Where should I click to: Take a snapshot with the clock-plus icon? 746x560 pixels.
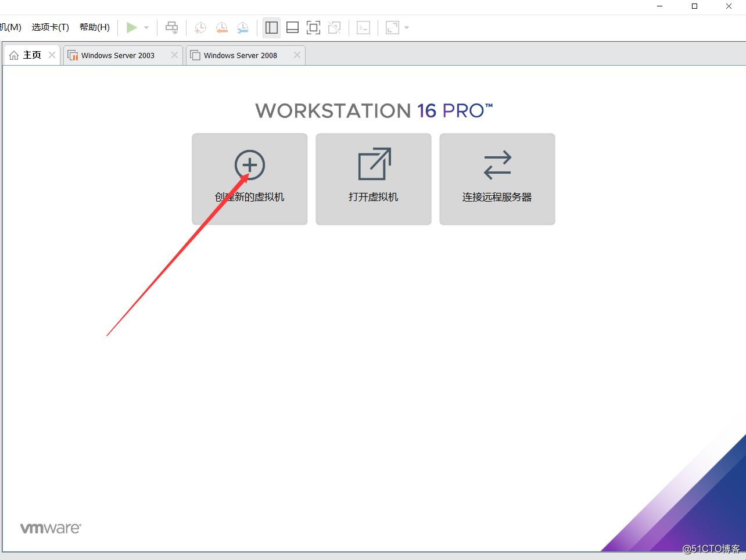tap(200, 27)
